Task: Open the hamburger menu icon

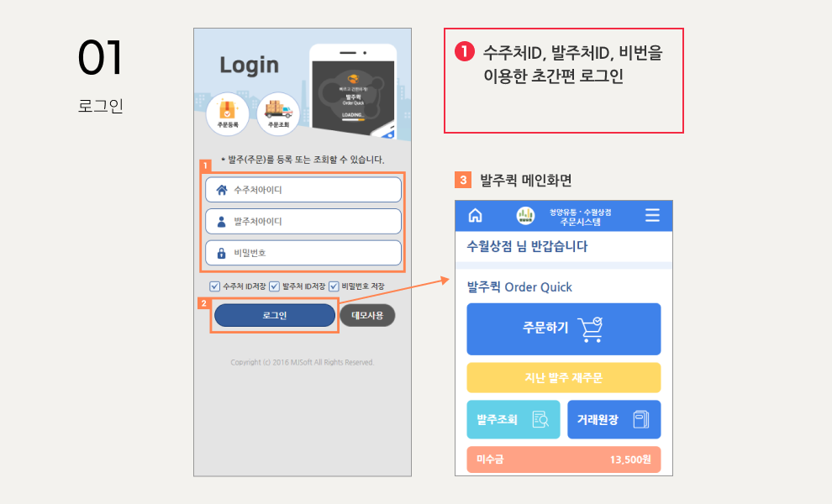Action: 652,215
